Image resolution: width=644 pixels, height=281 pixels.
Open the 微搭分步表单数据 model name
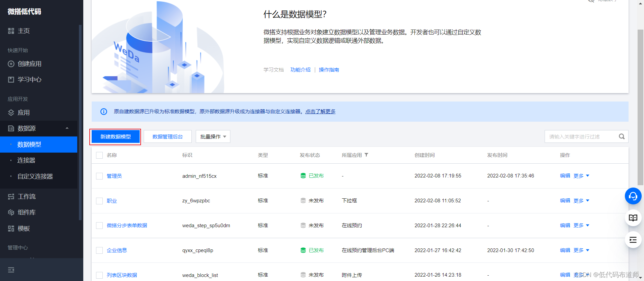pos(127,226)
